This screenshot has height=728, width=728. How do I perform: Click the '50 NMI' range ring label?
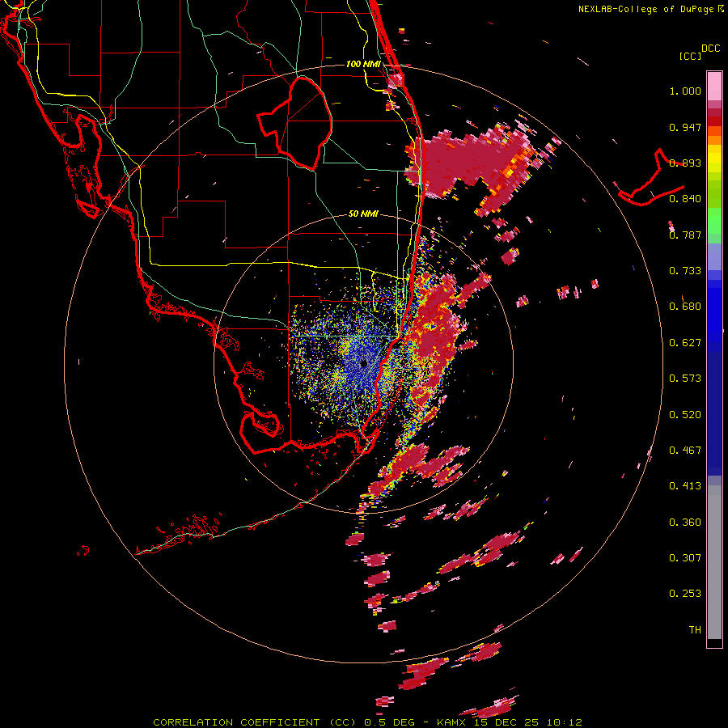(363, 214)
